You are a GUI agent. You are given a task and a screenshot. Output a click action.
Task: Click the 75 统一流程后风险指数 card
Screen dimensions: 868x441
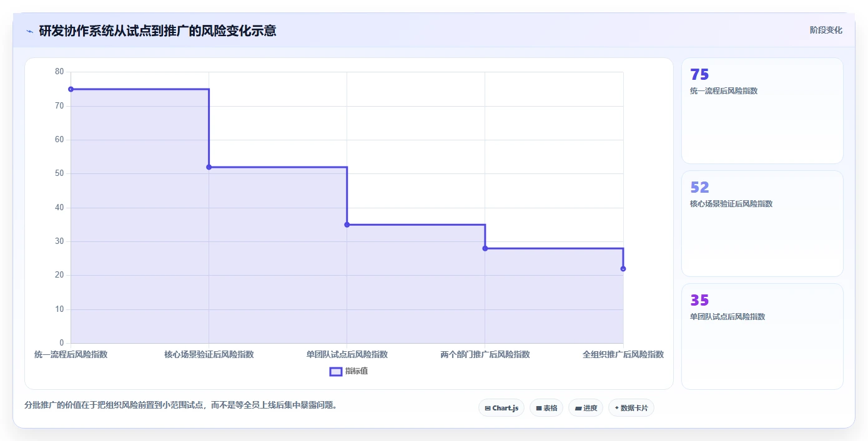(x=762, y=111)
